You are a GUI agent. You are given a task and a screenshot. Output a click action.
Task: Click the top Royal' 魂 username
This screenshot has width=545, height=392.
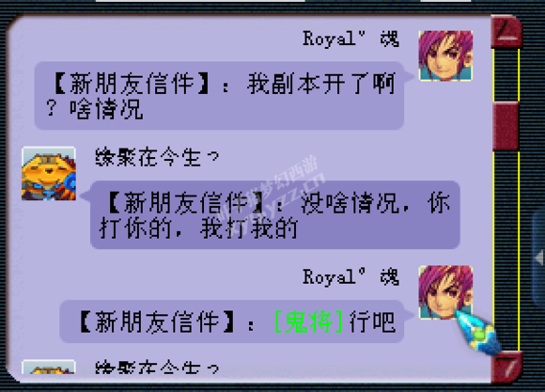point(350,39)
